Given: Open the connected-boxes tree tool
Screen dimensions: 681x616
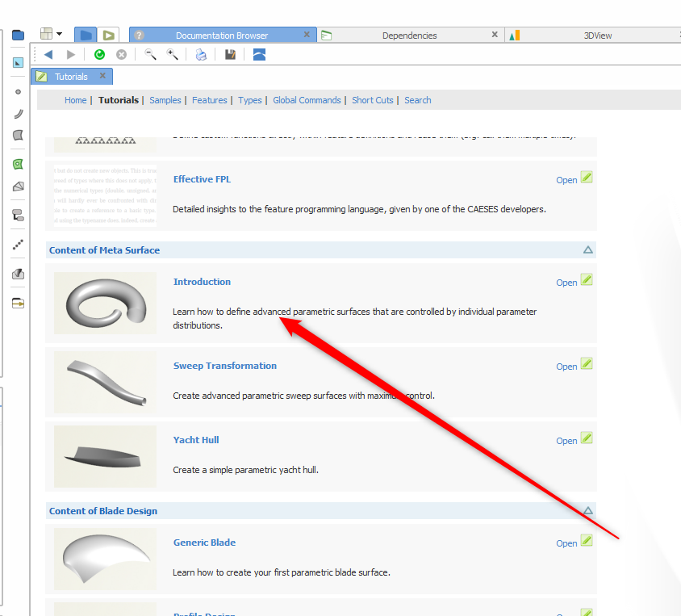Looking at the screenshot, I should [x=18, y=216].
